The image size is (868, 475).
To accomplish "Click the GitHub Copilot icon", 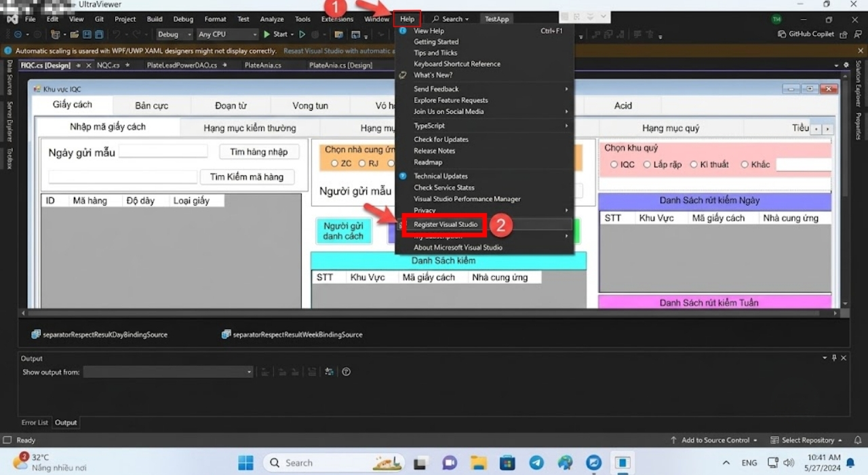I will 783,35.
